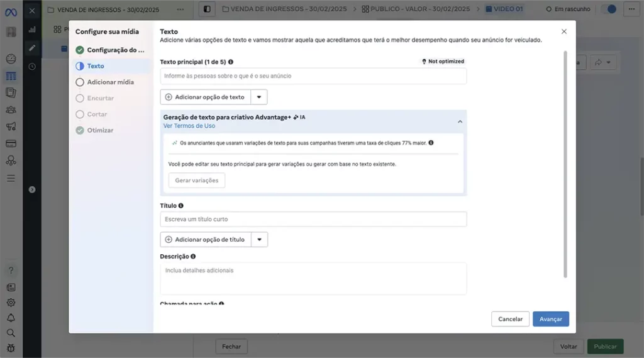
Task: Open the audiences people icon in sidebar
Action: pos(11,109)
